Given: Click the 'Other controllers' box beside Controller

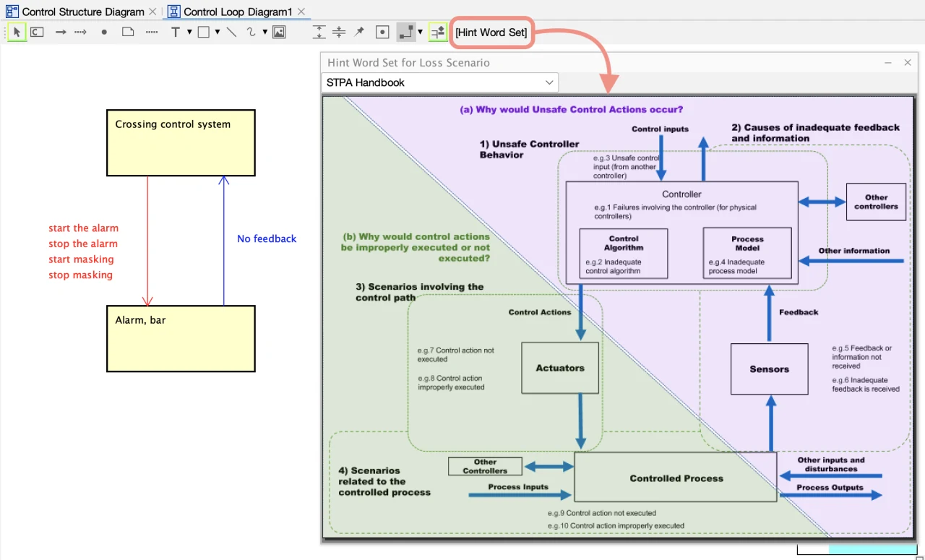Looking at the screenshot, I should click(x=876, y=202).
